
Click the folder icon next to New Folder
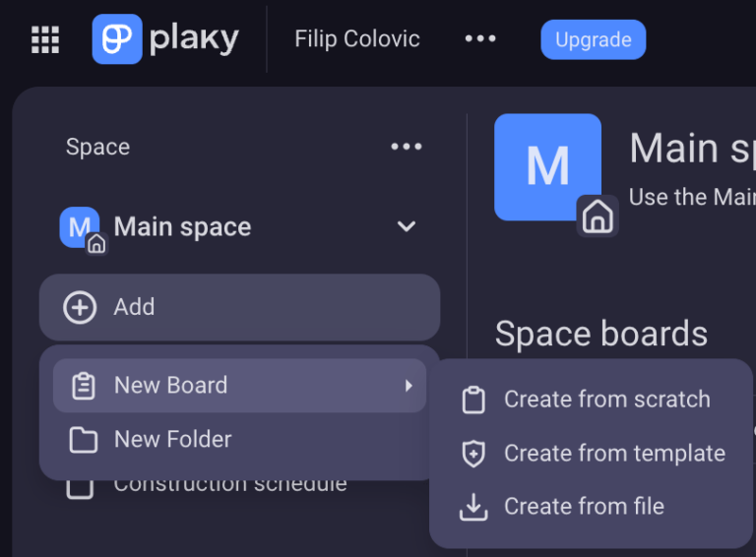pos(84,440)
